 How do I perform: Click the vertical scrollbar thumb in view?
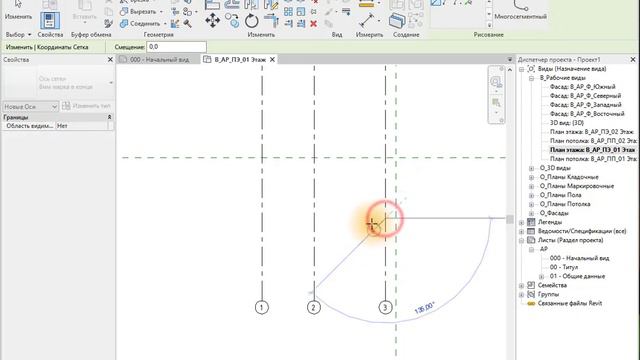coord(510,219)
